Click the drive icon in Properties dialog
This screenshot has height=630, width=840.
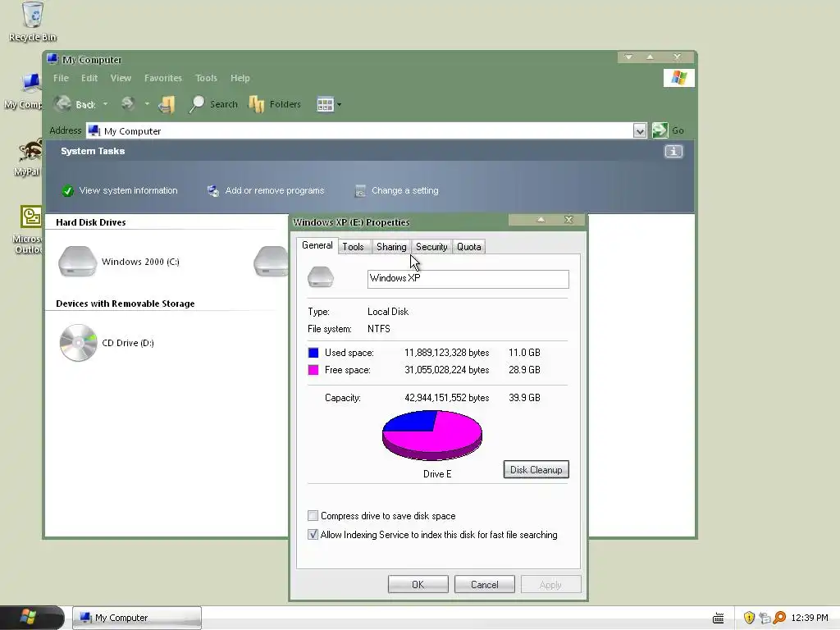click(x=321, y=277)
